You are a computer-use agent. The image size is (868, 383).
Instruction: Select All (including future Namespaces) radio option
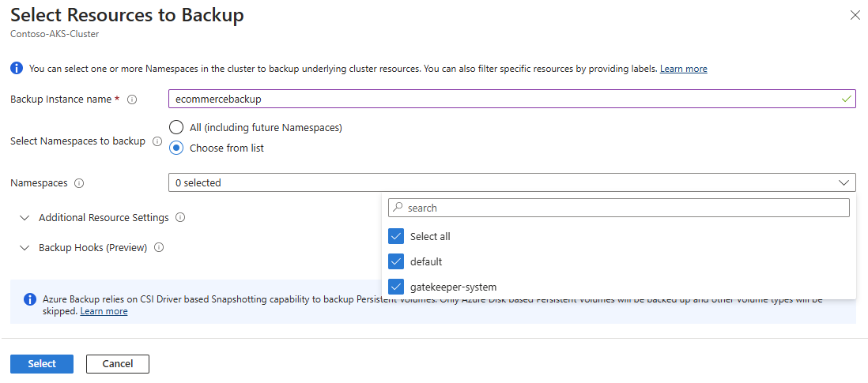pyautogui.click(x=177, y=127)
